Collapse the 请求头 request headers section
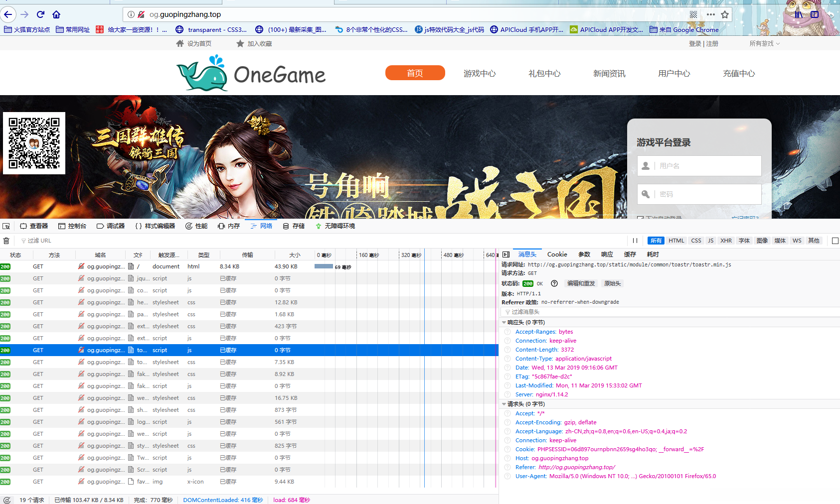Screen dimensions: 840x504 (x=504, y=404)
